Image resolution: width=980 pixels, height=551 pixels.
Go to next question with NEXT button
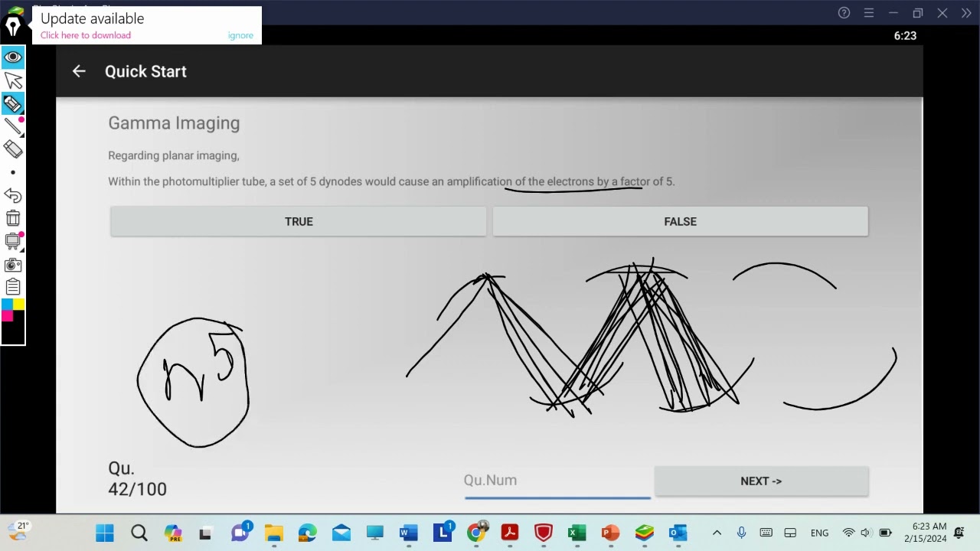click(x=761, y=481)
